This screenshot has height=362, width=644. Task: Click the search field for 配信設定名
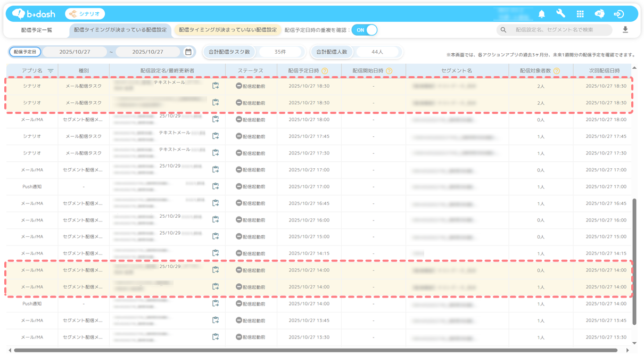tap(559, 30)
